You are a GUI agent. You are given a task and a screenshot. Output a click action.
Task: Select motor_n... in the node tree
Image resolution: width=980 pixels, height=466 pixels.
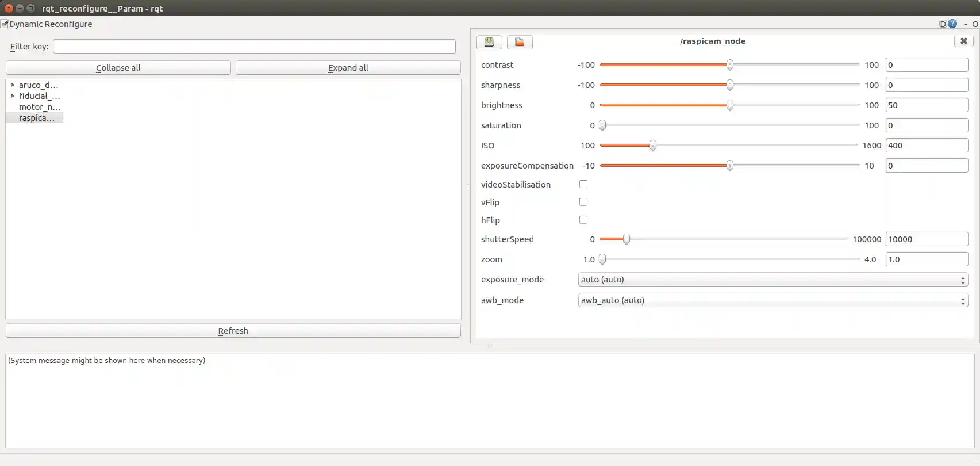(x=39, y=107)
